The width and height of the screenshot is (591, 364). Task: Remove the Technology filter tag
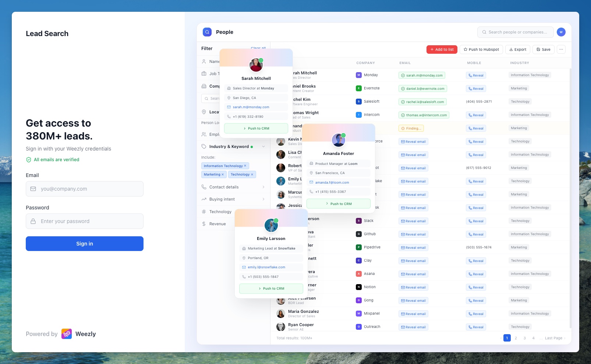tap(252, 174)
